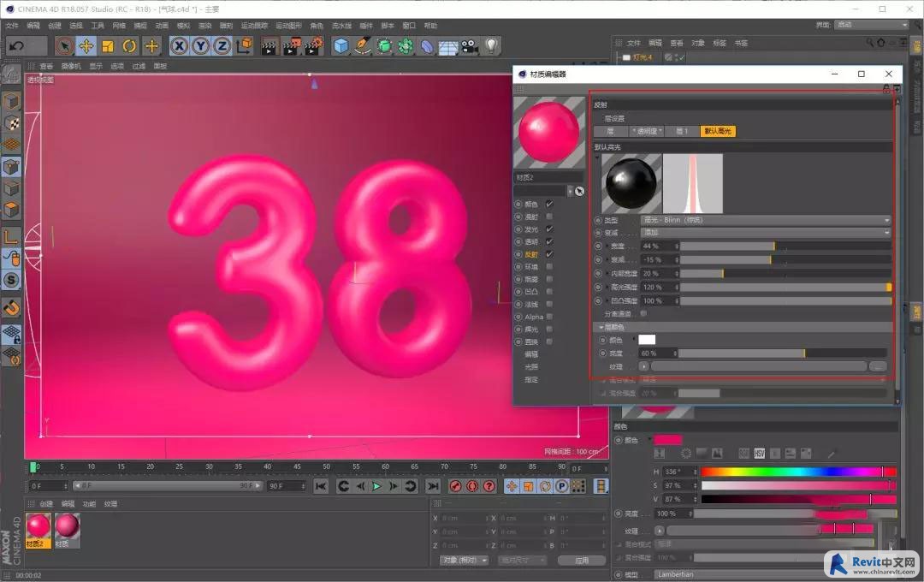Collapse the reflection preview triangle
Image resolution: width=924 pixels, height=582 pixels.
597,158
